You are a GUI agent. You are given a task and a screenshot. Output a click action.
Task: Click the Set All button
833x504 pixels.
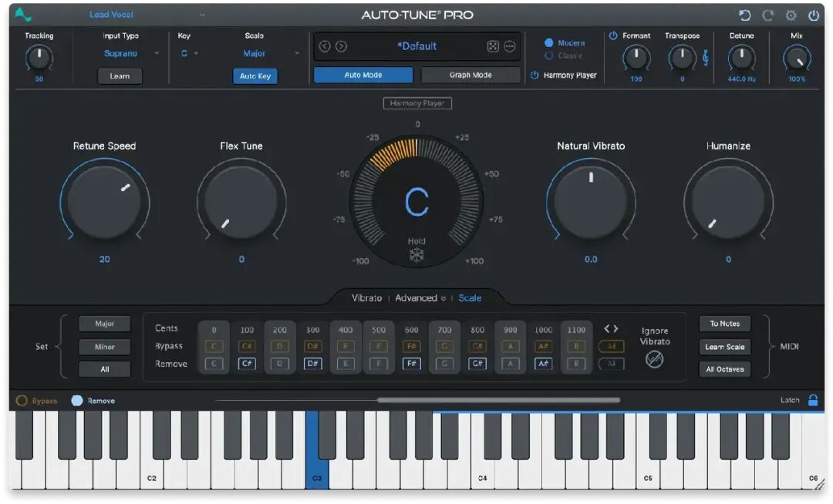pyautogui.click(x=105, y=369)
